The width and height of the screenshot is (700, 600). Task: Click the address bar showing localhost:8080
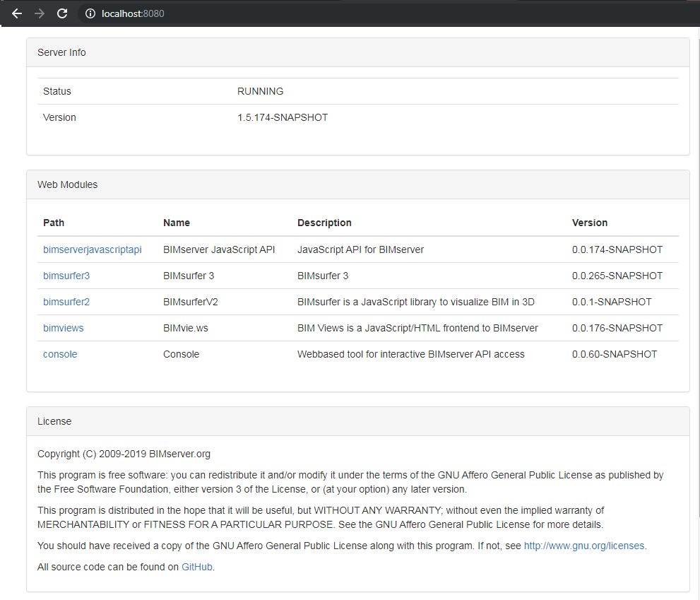(136, 13)
